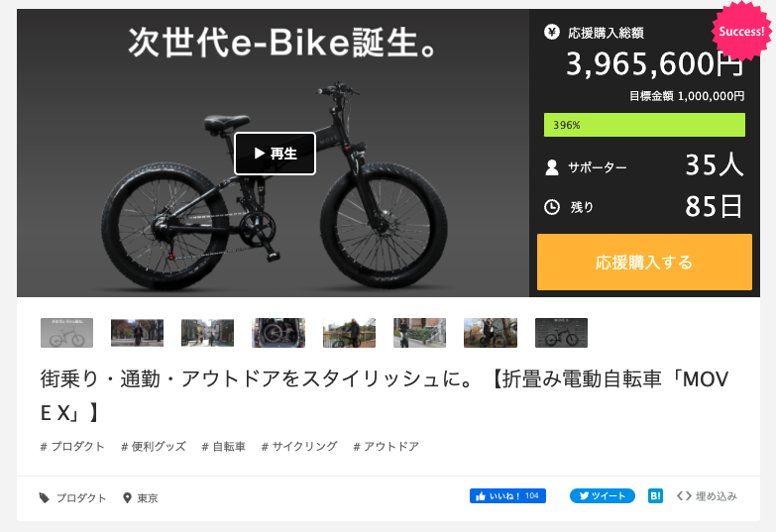Click the clock icon beside 残り
Screen dimensions: 776x532
click(552, 207)
